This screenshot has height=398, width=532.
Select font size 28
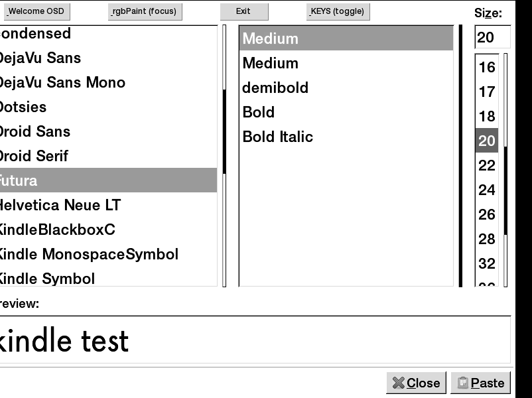[x=487, y=239]
